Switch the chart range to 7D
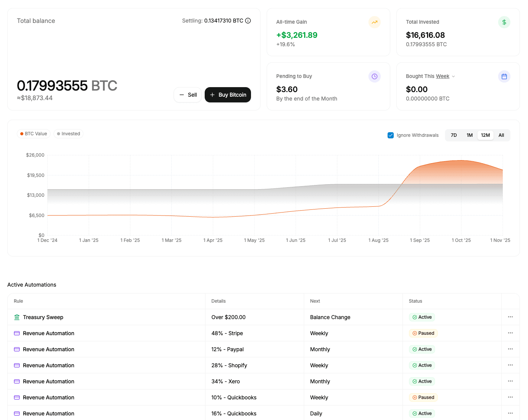The width and height of the screenshot is (528, 420). [x=454, y=135]
